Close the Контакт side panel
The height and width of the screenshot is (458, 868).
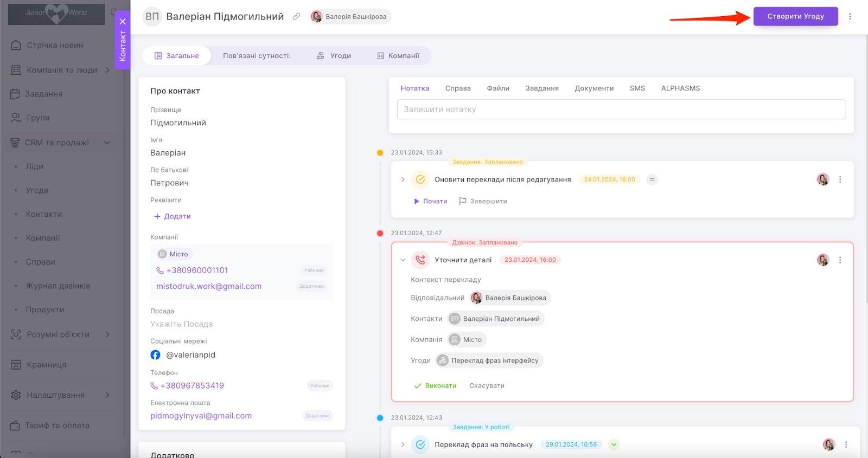(123, 22)
